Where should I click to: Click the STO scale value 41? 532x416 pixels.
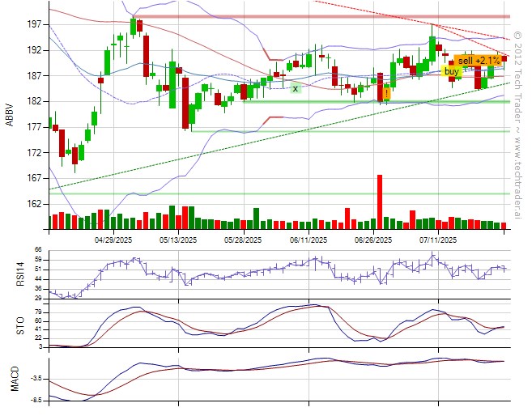(38, 329)
